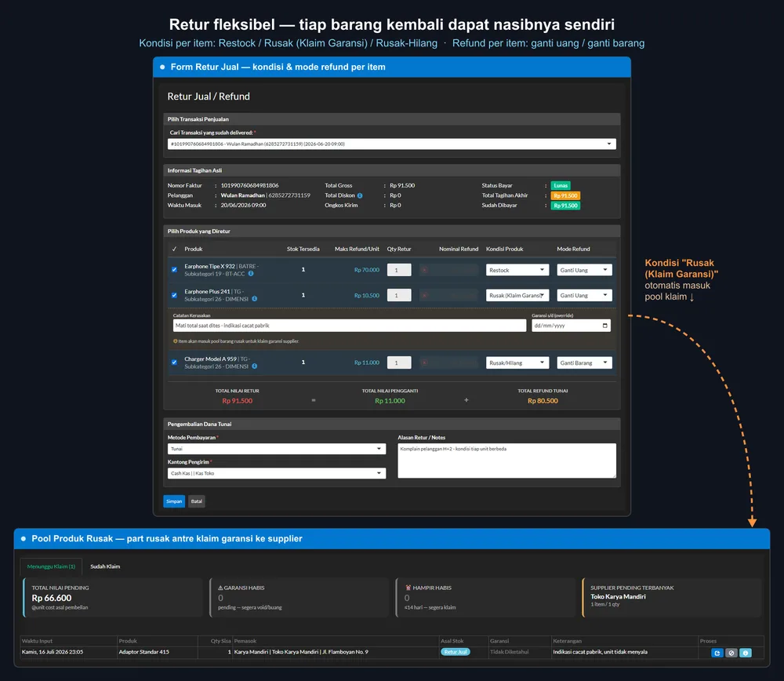Click the light-blue info icon in Proses column

tap(745, 653)
